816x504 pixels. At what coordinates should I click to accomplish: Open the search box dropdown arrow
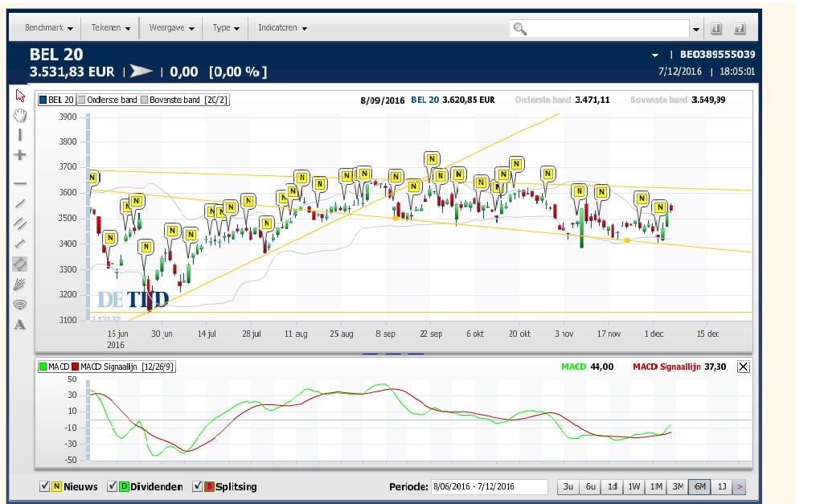pos(695,30)
